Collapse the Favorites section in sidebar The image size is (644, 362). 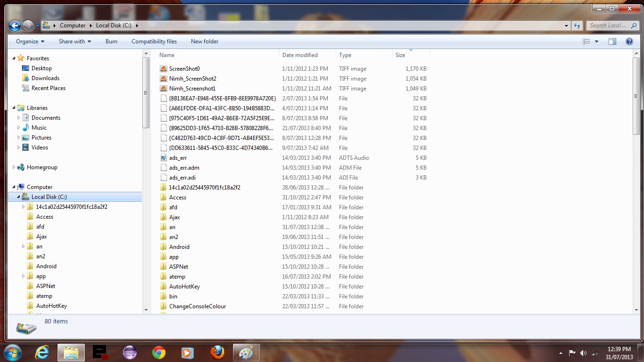click(x=14, y=58)
